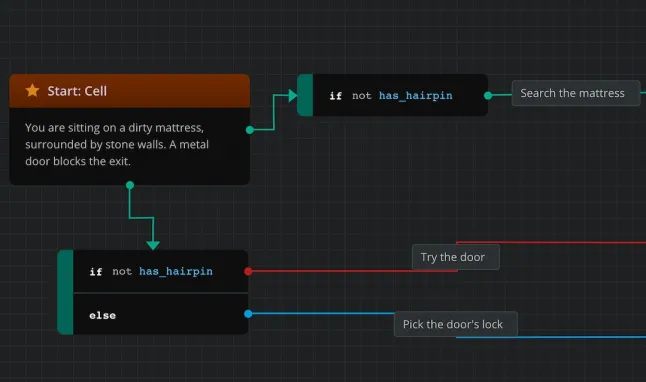646x382 pixels.
Task: Click arrowhead entering lower branch node
Action: [x=153, y=246]
